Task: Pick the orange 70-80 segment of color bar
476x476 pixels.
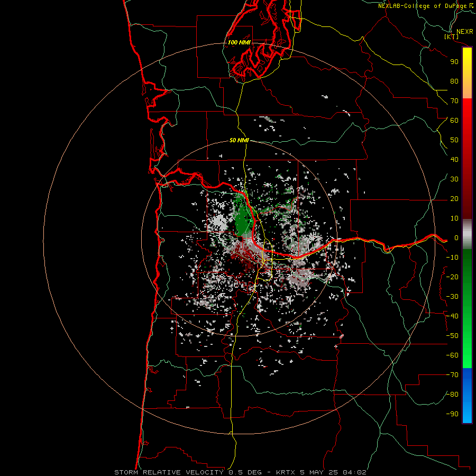Action: pos(467,90)
